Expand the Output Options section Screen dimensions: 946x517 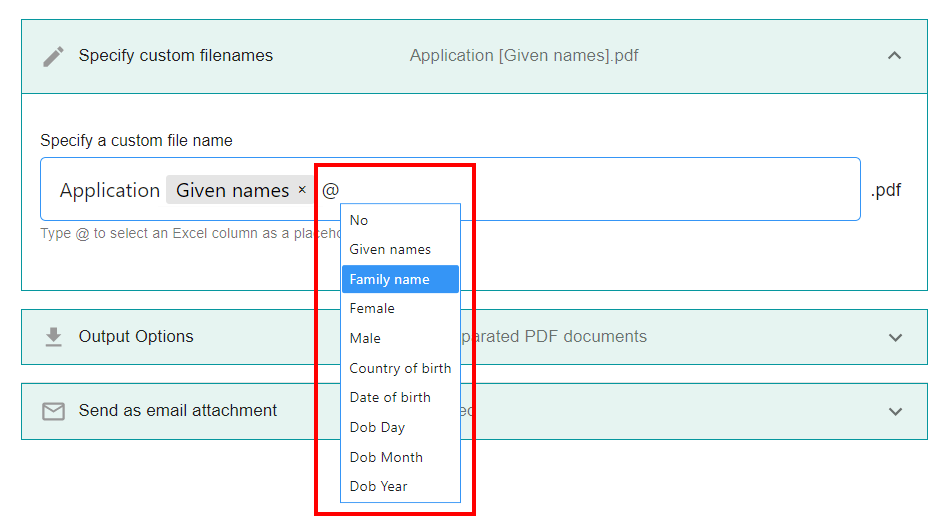[894, 337]
